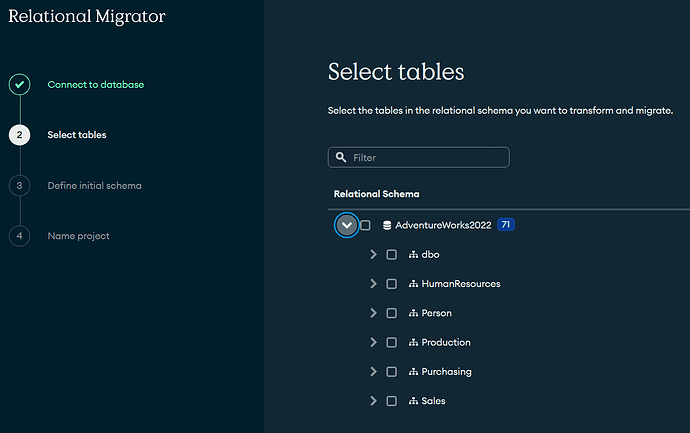Image resolution: width=690 pixels, height=433 pixels.
Task: Collapse the AdventureWorks2022 tree node
Action: tap(346, 225)
